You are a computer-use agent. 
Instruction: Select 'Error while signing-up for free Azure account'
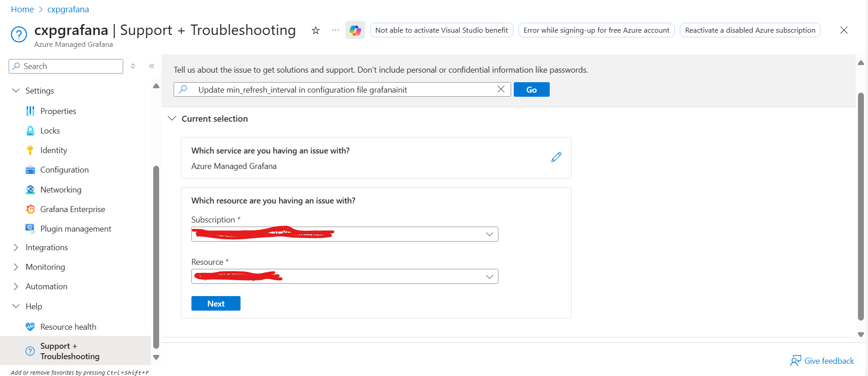(596, 30)
